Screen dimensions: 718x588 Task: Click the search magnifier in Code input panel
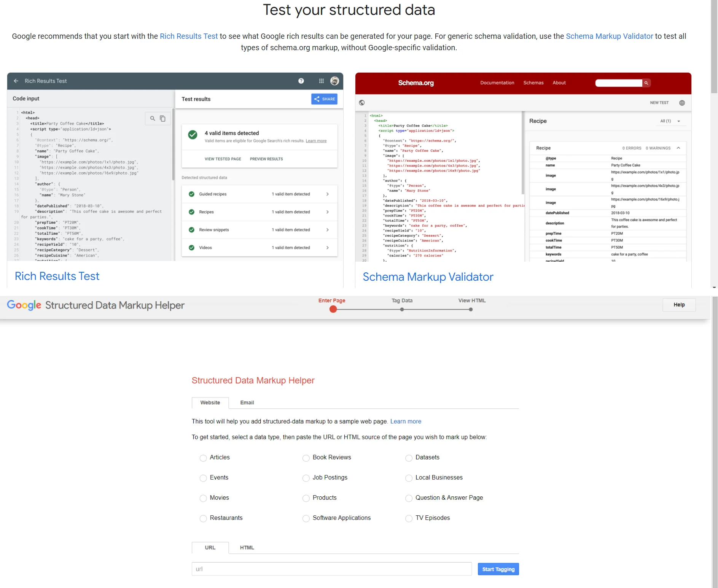point(153,118)
